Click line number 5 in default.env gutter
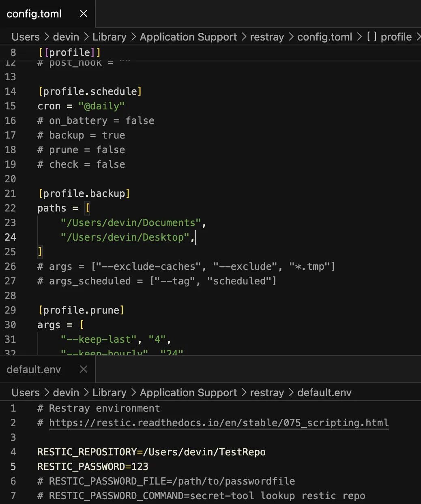Image resolution: width=421 pixels, height=504 pixels. point(13,467)
